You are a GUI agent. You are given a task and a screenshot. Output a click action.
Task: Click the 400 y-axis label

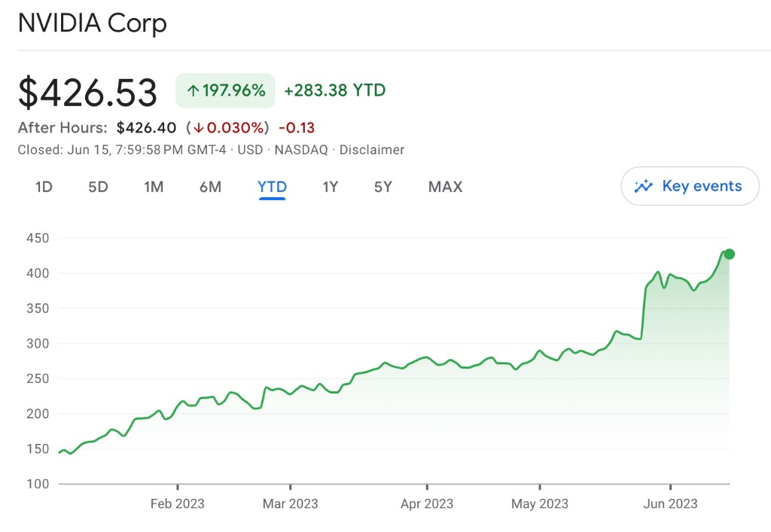pyautogui.click(x=38, y=273)
